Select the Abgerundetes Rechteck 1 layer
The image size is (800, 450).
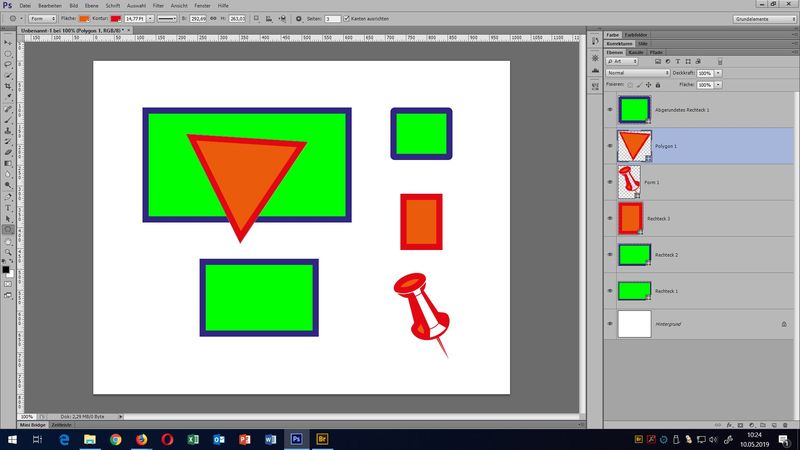pos(680,108)
